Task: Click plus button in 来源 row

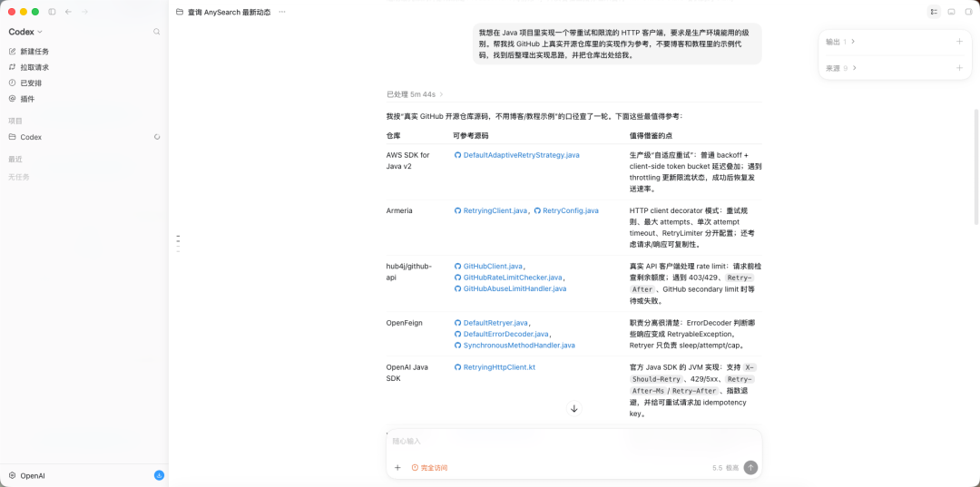Action: pyautogui.click(x=959, y=68)
